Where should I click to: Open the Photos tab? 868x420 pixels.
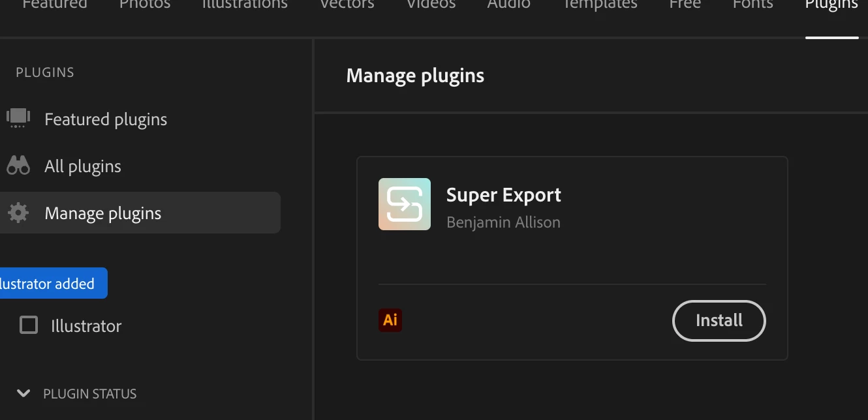coord(145,4)
